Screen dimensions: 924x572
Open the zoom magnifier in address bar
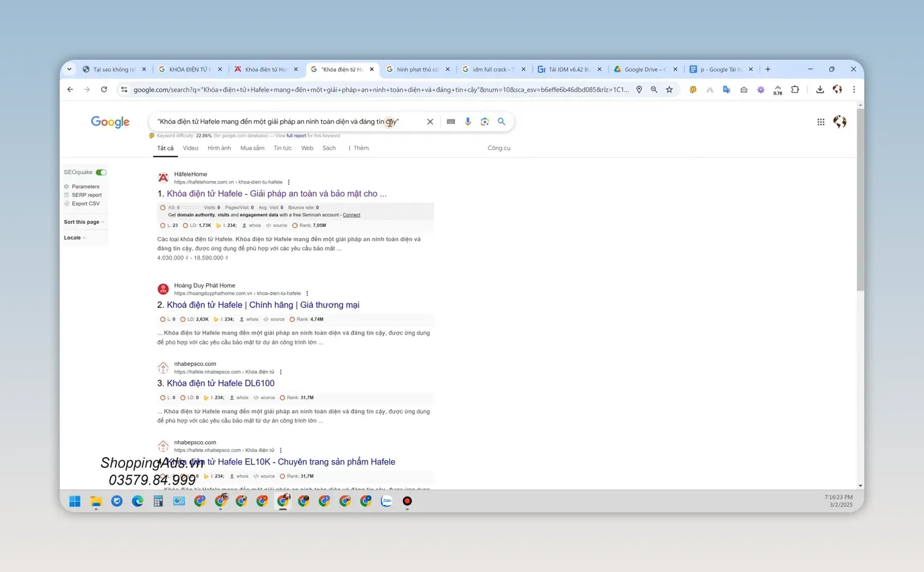[x=654, y=89]
